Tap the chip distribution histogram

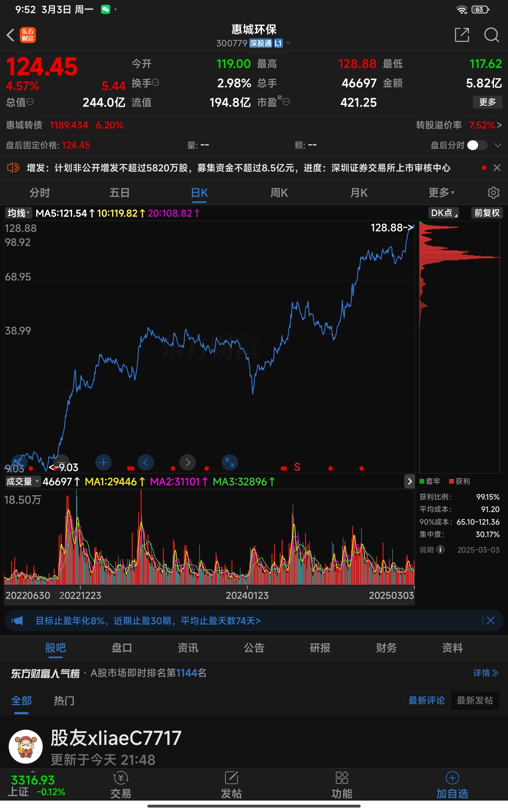coord(459,347)
